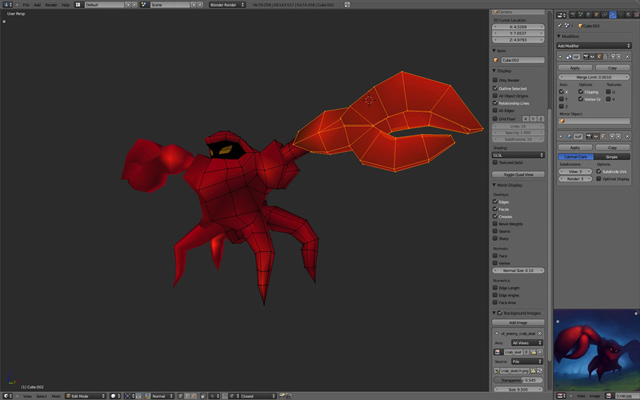The height and width of the screenshot is (400, 640).
Task: Click the Blender logo icon in top bar
Action: tap(6, 4)
